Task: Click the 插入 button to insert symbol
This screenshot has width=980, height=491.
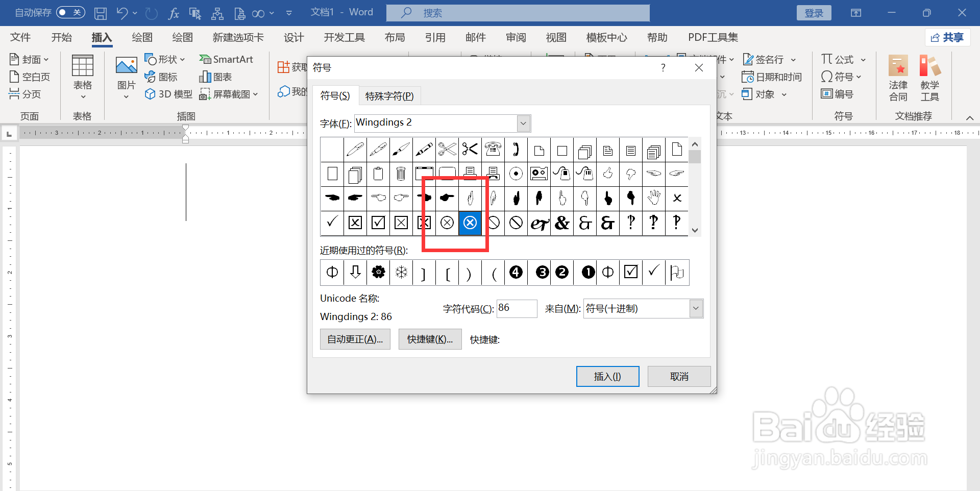Action: click(607, 376)
